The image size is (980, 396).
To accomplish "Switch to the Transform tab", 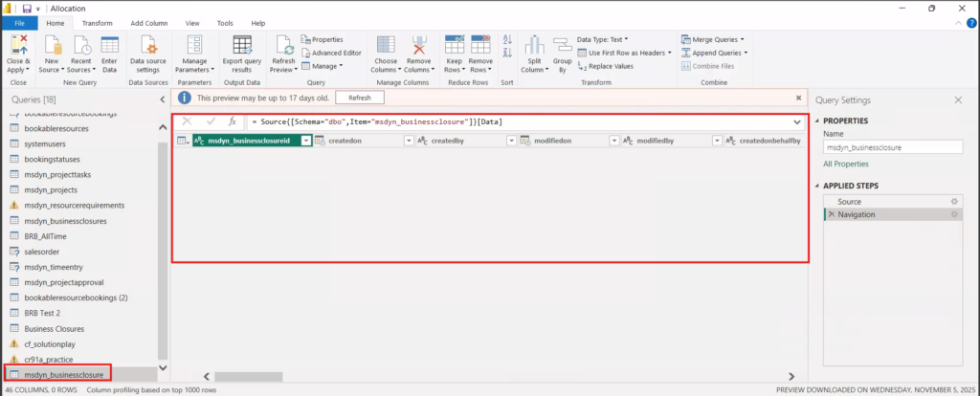I will click(97, 22).
